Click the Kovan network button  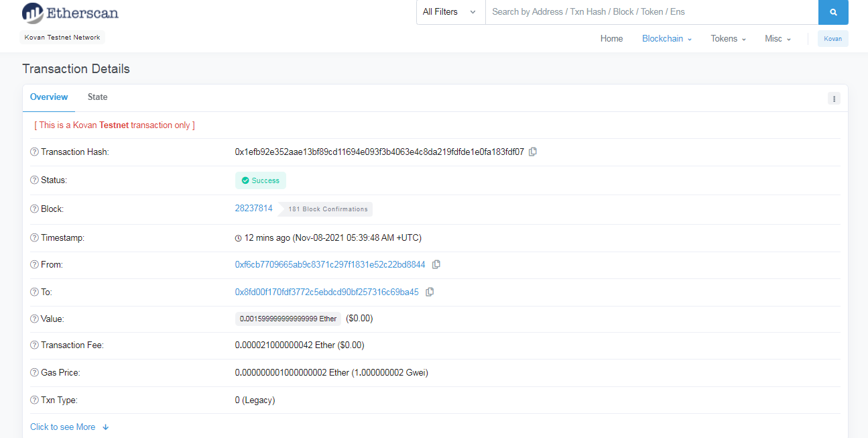833,39
